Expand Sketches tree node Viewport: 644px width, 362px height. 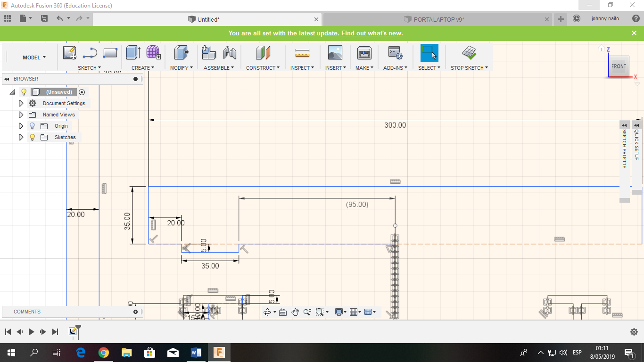pyautogui.click(x=21, y=137)
